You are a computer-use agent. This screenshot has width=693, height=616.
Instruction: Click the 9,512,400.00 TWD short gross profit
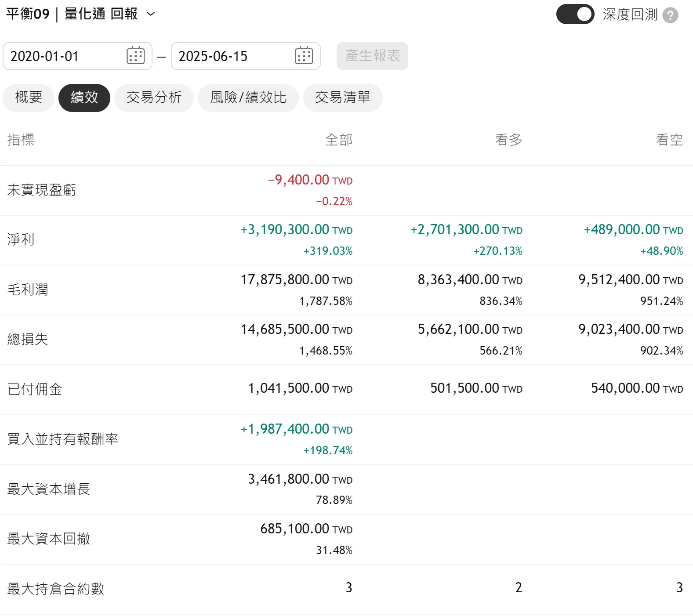point(631,279)
